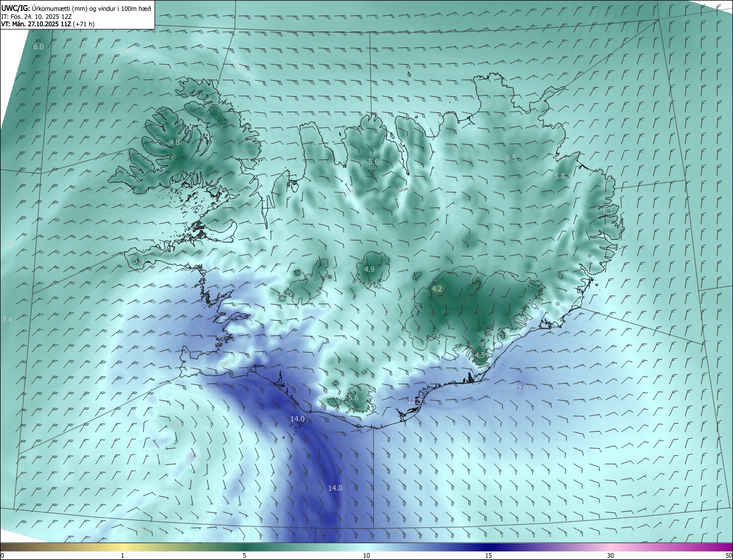Select the 5.9 value label
This screenshot has height=560, width=733.
[139, 261]
